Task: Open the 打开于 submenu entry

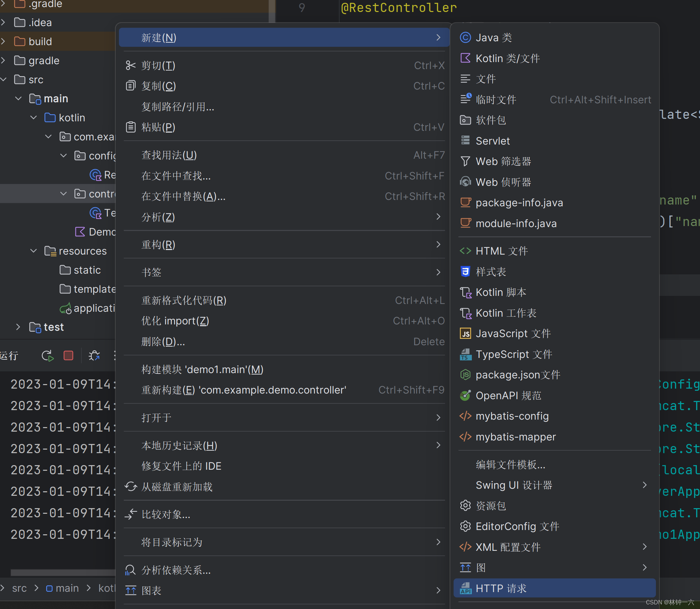Action: 156,418
